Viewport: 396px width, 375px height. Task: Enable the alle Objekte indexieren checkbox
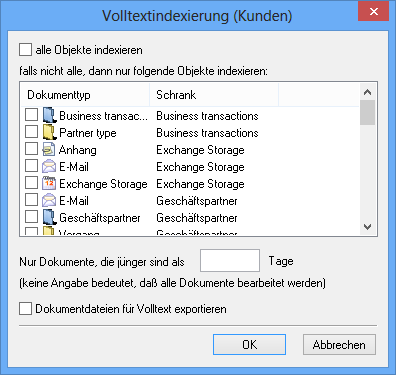[26, 50]
